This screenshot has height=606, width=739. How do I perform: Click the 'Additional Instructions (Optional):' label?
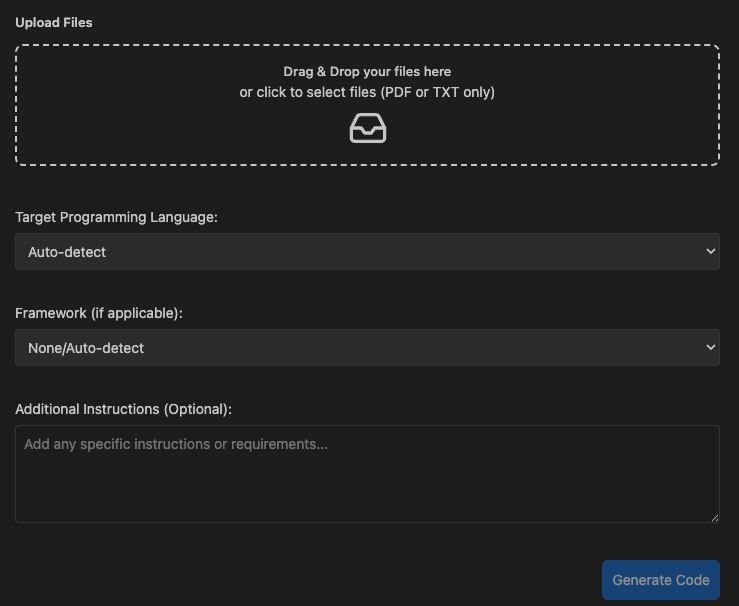[x=123, y=409]
